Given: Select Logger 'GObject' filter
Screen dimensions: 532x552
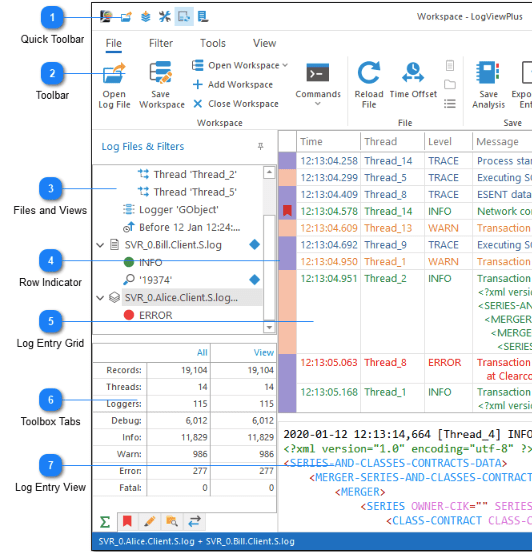Looking at the screenshot, I should (170, 209).
